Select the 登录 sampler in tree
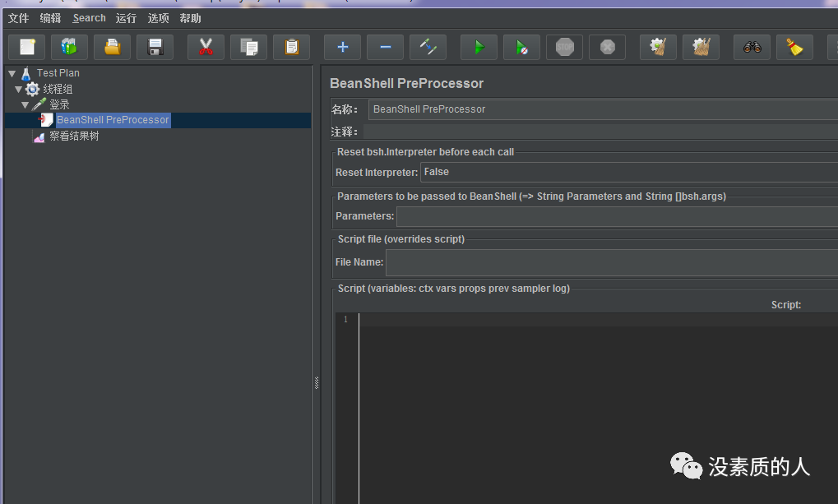838x504 pixels. 59,104
